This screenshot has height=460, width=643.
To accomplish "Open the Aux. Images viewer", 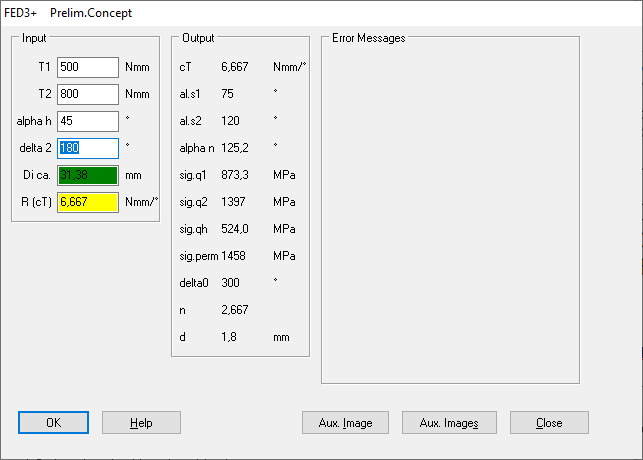I will (x=449, y=423).
